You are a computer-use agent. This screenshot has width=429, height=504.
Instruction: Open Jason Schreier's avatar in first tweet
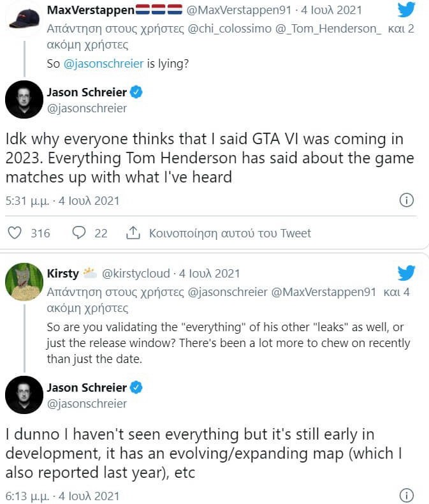tap(24, 100)
